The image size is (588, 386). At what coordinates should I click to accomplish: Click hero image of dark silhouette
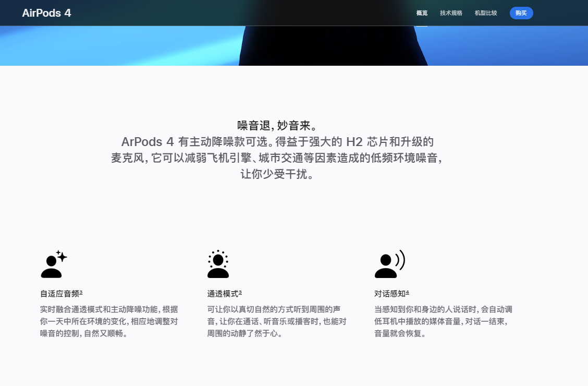coord(294,46)
